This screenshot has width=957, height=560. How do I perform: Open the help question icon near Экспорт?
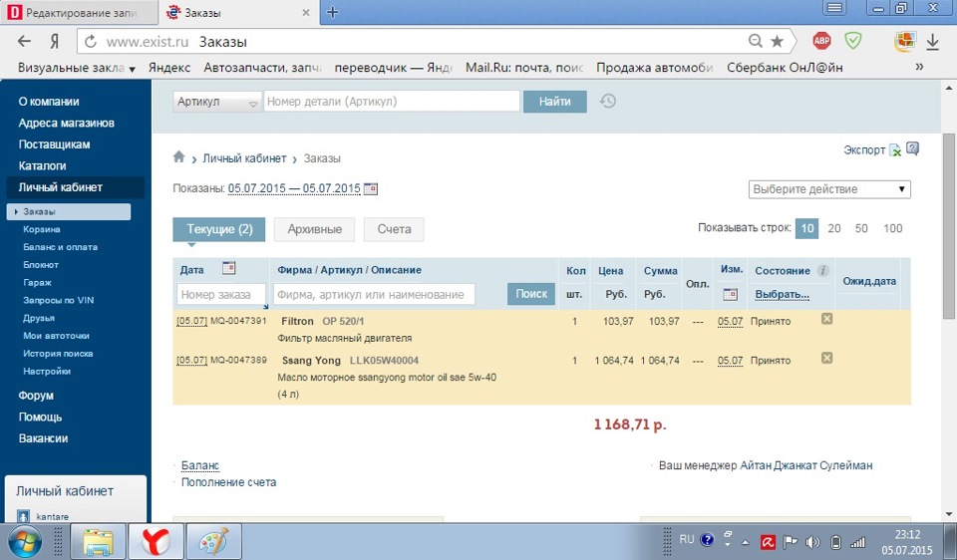point(912,148)
